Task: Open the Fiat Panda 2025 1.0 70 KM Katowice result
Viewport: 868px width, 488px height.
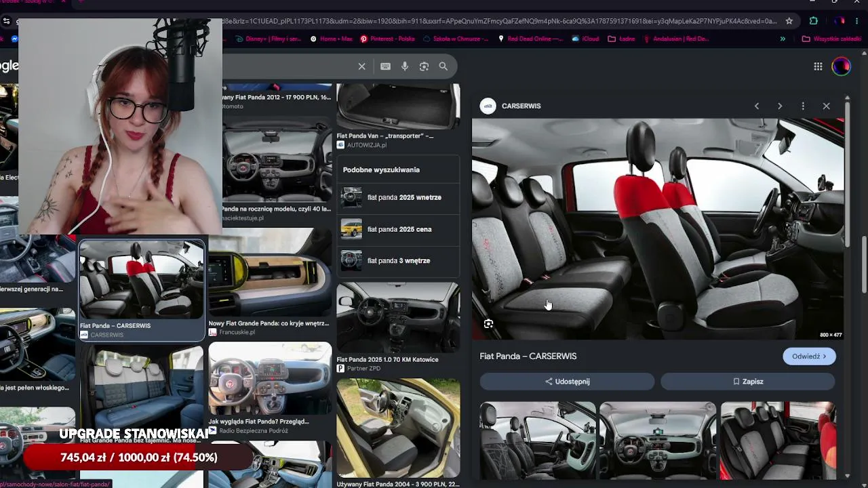Action: point(398,319)
